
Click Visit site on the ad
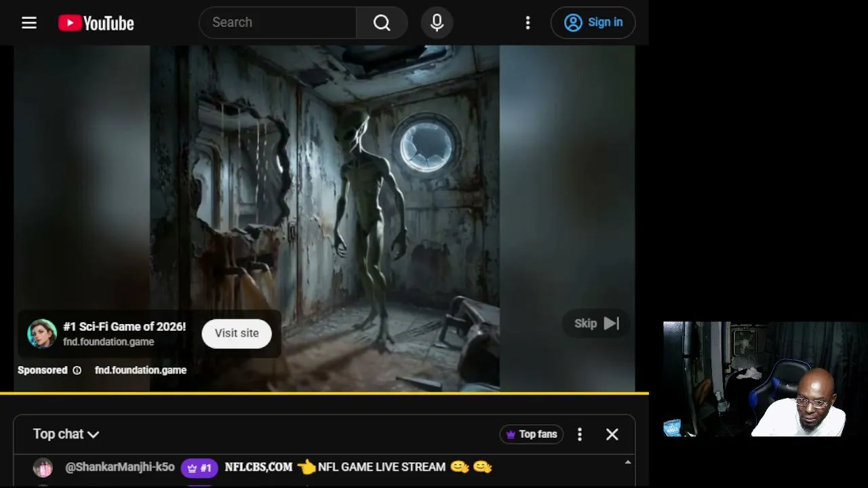tap(237, 333)
